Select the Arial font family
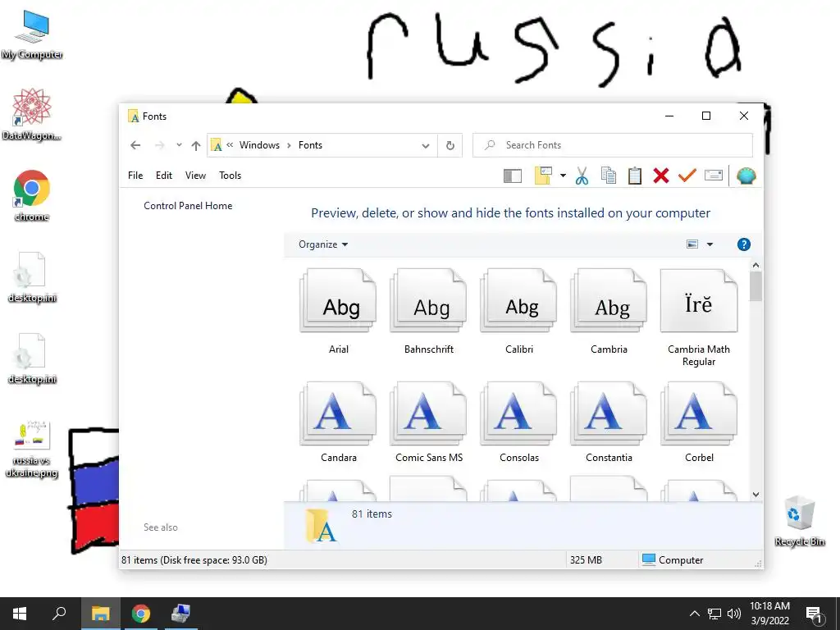 coord(339,312)
